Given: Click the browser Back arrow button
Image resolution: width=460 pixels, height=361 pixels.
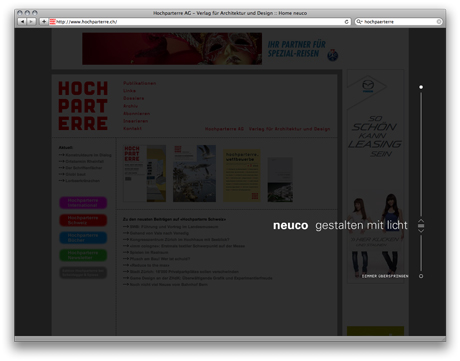Looking at the screenshot, I should pos(22,22).
